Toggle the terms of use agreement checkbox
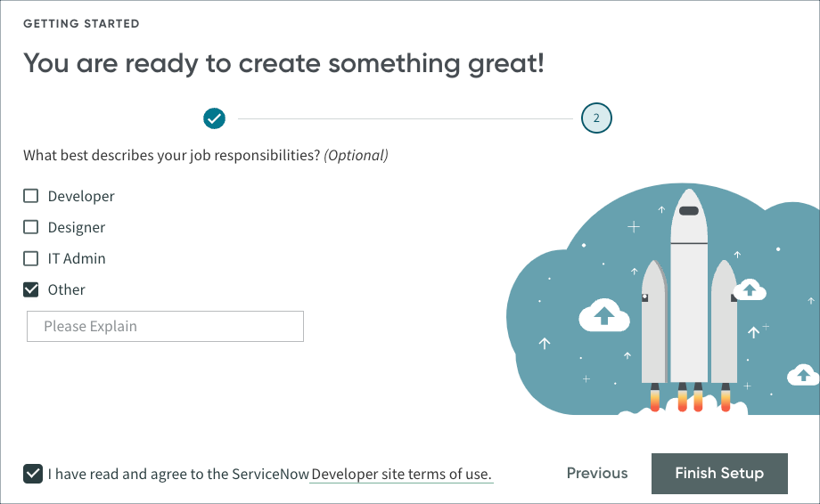820x504 pixels. pos(33,474)
